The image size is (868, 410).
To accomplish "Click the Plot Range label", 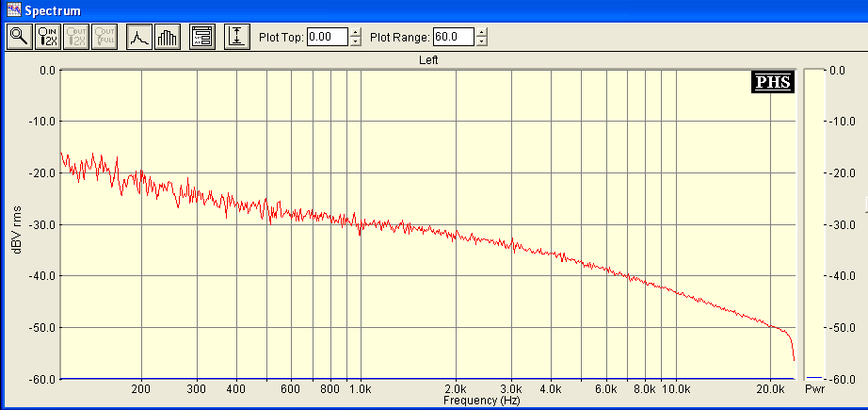I will click(x=400, y=38).
